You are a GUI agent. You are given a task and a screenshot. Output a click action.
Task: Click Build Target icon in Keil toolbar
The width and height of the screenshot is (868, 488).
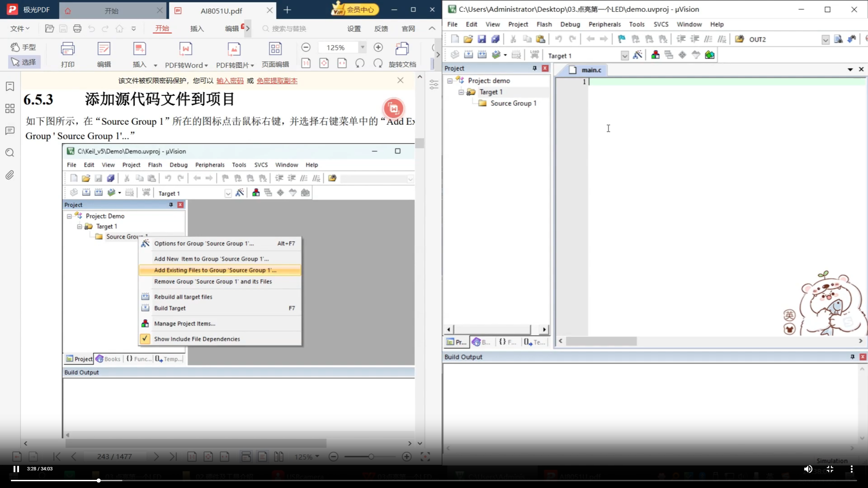469,55
